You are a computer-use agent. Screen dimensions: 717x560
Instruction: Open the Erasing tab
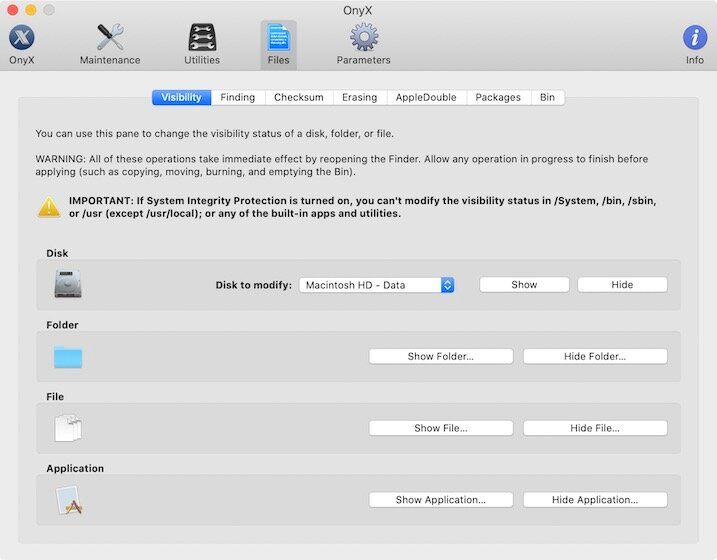click(359, 98)
